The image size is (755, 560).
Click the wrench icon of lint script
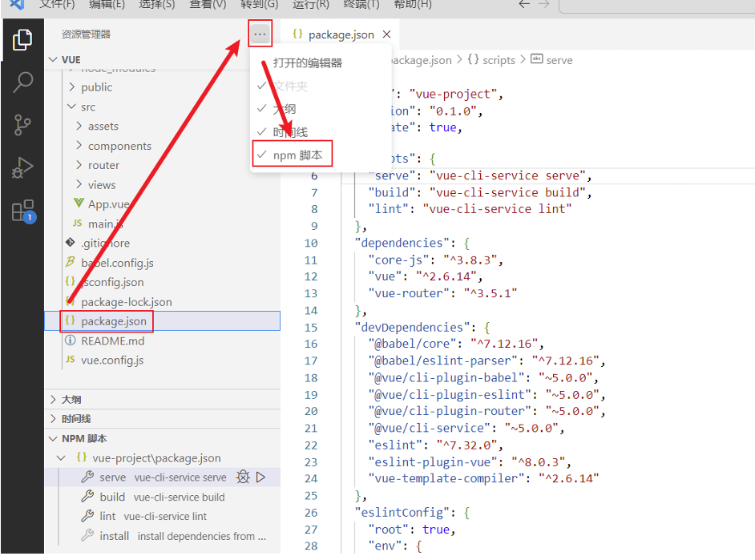click(x=87, y=516)
